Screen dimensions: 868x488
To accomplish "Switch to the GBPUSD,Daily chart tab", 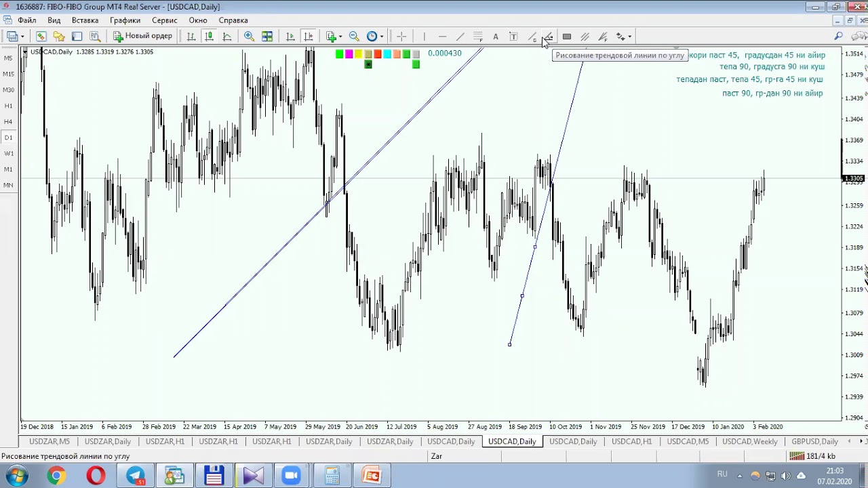I will pyautogui.click(x=814, y=441).
